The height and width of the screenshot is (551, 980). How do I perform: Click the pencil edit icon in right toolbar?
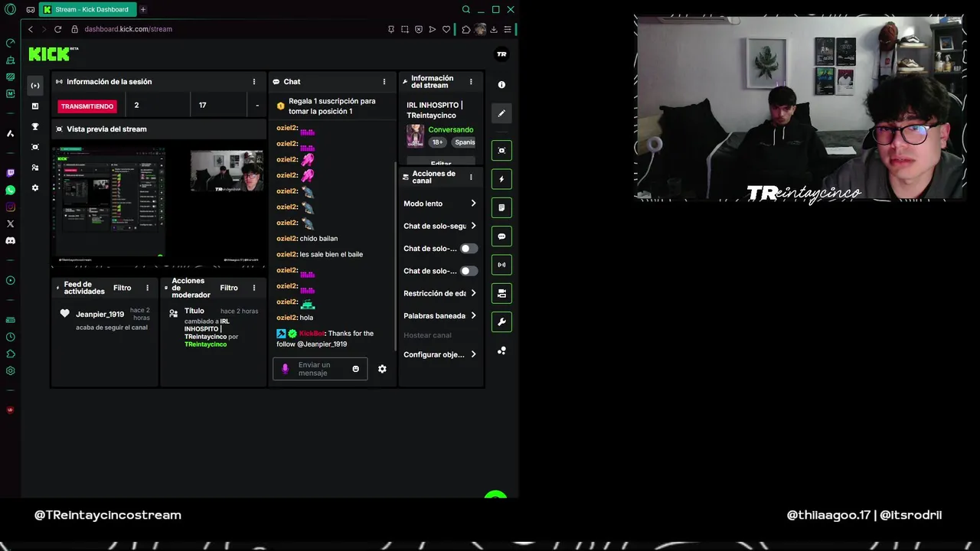(x=501, y=113)
